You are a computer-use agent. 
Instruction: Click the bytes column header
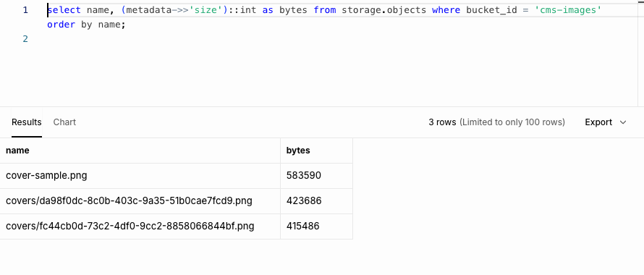click(x=317, y=151)
